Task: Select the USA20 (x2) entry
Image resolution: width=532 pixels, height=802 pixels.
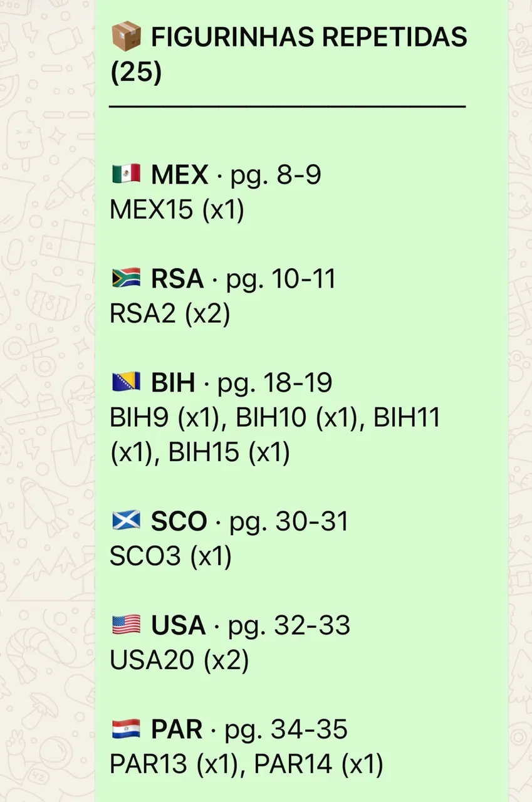Action: [x=179, y=660]
